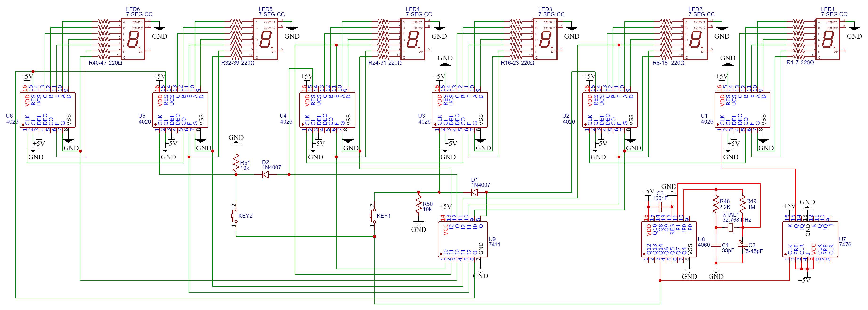Select the D2 1N4007 diode symbol

[x=266, y=174]
